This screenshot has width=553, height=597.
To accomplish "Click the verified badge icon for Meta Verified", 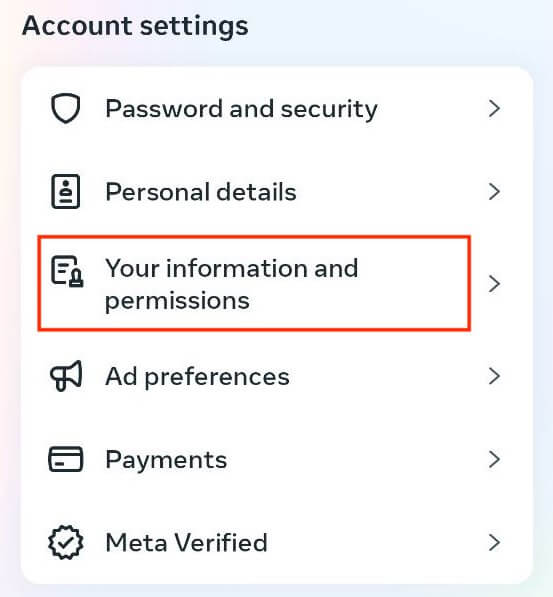I will pos(66,542).
